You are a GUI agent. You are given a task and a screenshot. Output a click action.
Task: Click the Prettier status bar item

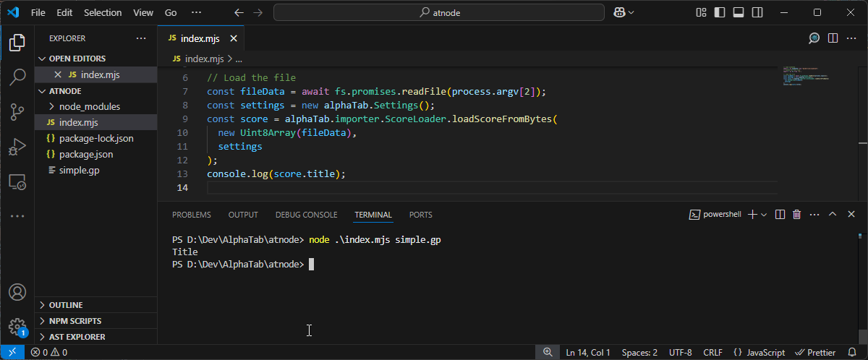click(x=814, y=352)
